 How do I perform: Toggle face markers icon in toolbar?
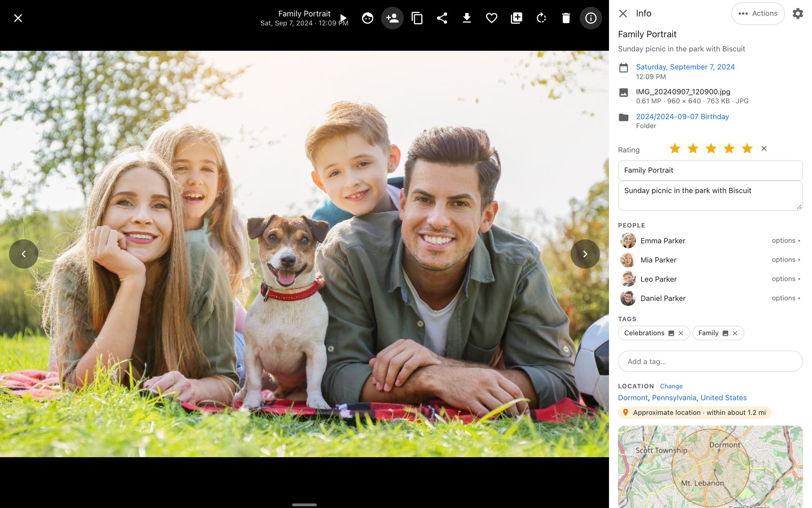[x=368, y=18]
